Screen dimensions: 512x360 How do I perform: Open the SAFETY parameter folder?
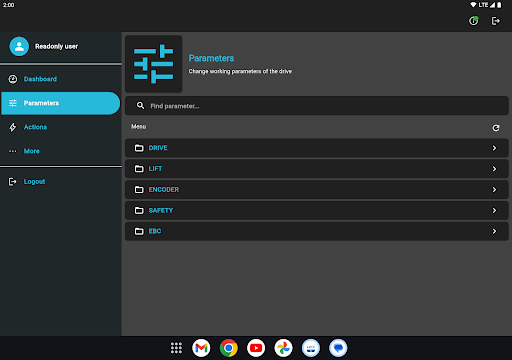click(317, 210)
